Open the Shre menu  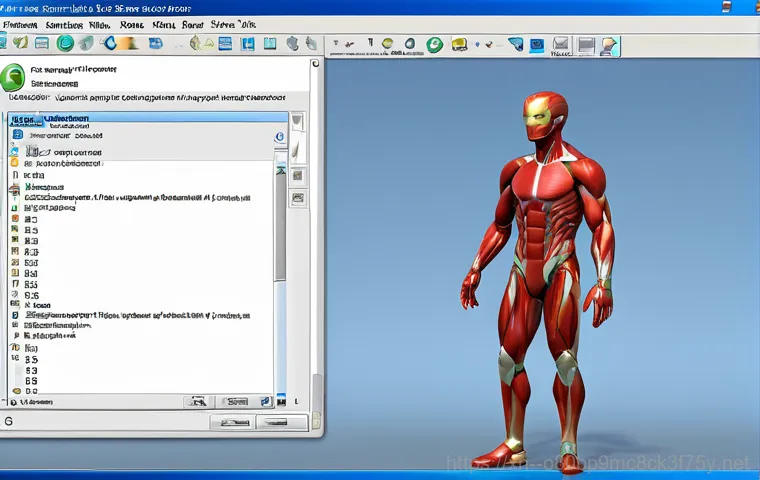[x=222, y=25]
